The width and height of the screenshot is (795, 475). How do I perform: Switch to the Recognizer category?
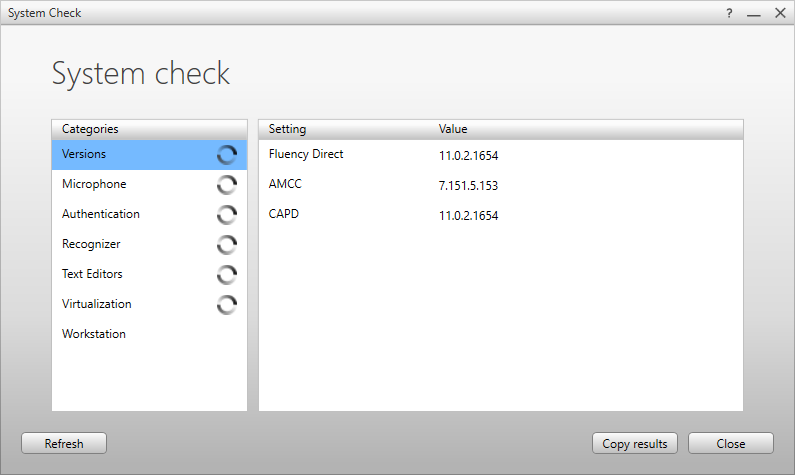tap(91, 245)
